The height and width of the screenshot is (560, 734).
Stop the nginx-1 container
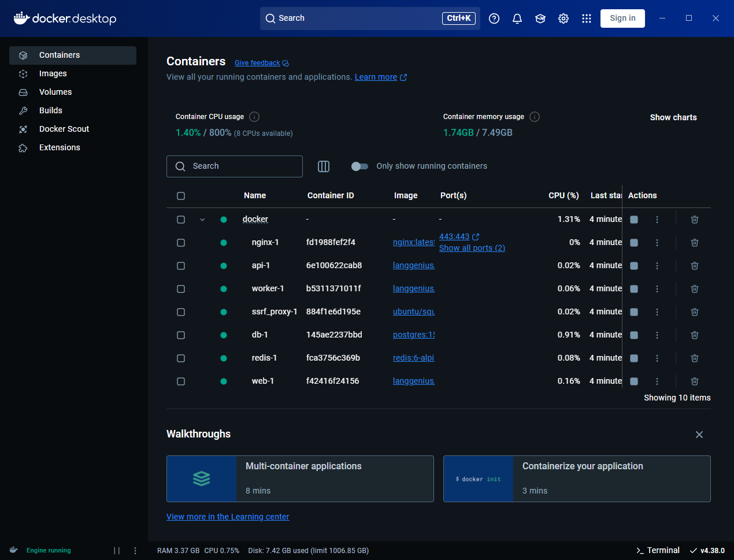[x=634, y=243]
